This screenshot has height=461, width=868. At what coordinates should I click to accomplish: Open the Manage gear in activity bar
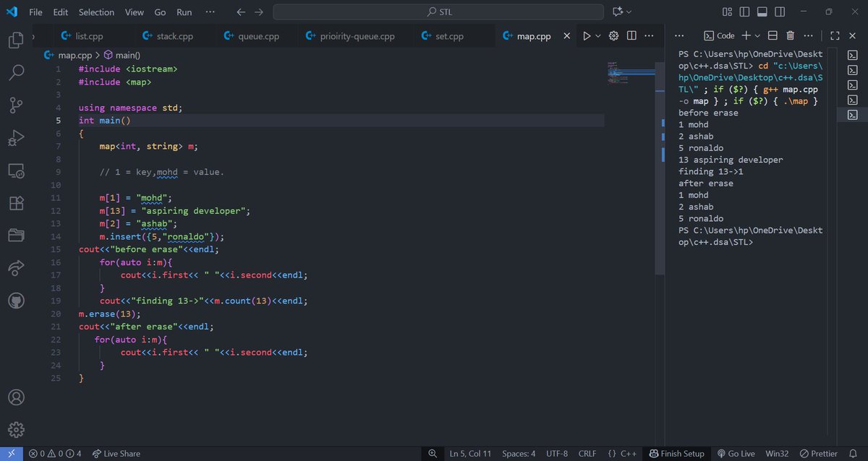[x=16, y=429]
